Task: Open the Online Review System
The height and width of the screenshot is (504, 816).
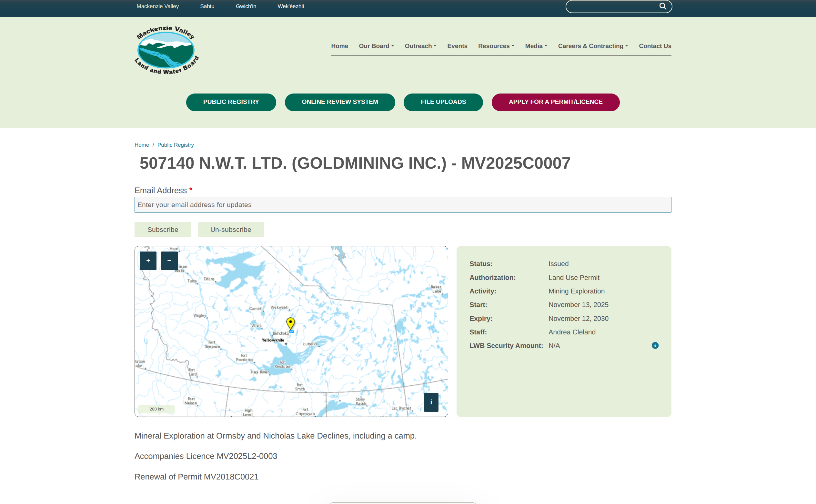Action: 340,102
